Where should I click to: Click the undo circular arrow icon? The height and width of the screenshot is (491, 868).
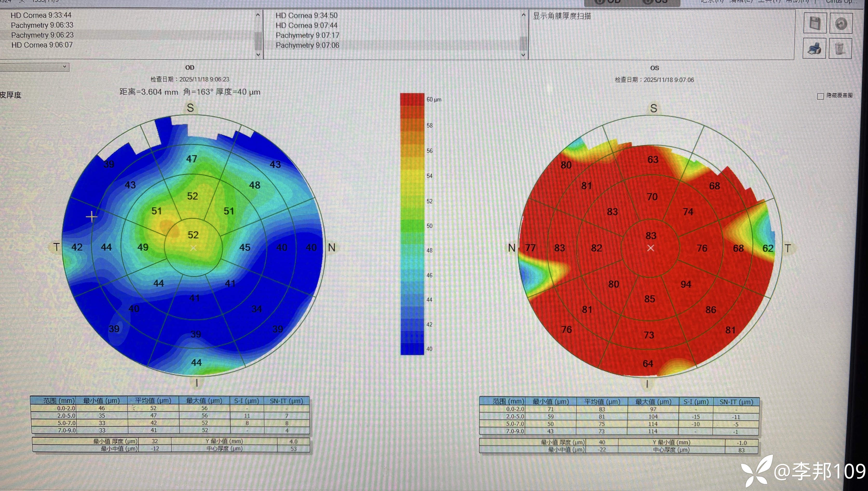pos(841,23)
